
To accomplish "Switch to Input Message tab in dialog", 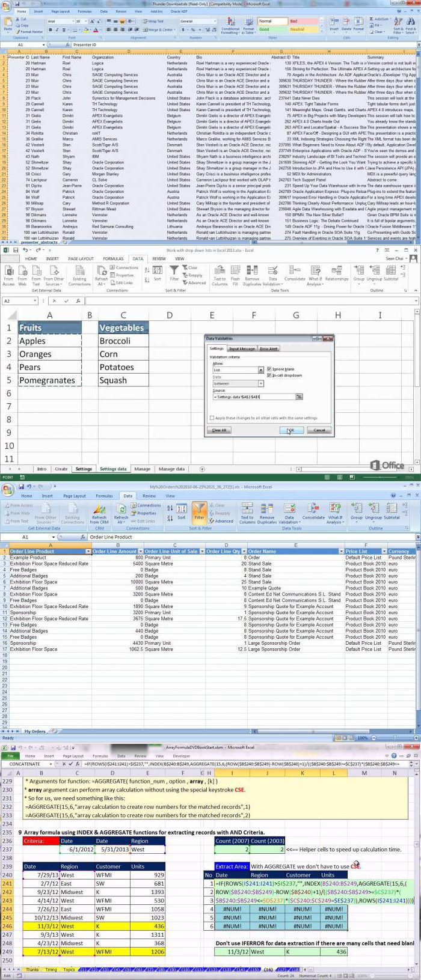I will coord(242,348).
